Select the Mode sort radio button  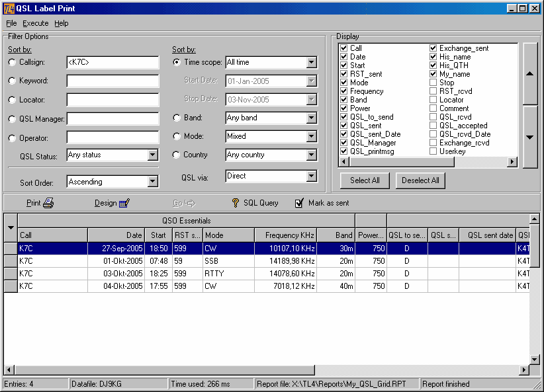(x=177, y=136)
